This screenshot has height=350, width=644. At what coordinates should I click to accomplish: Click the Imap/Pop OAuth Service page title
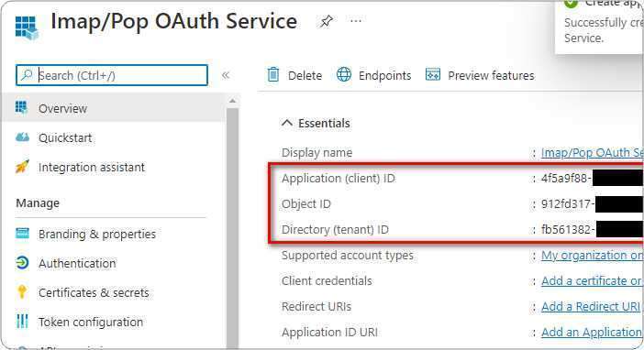click(x=173, y=22)
